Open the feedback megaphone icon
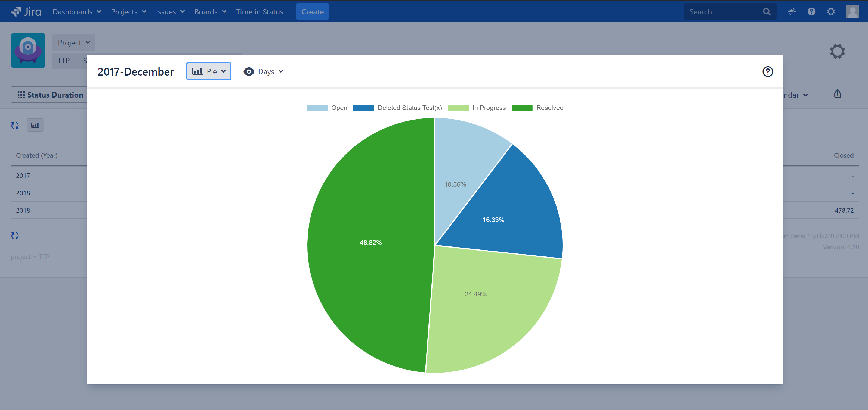The image size is (868, 410). [792, 12]
